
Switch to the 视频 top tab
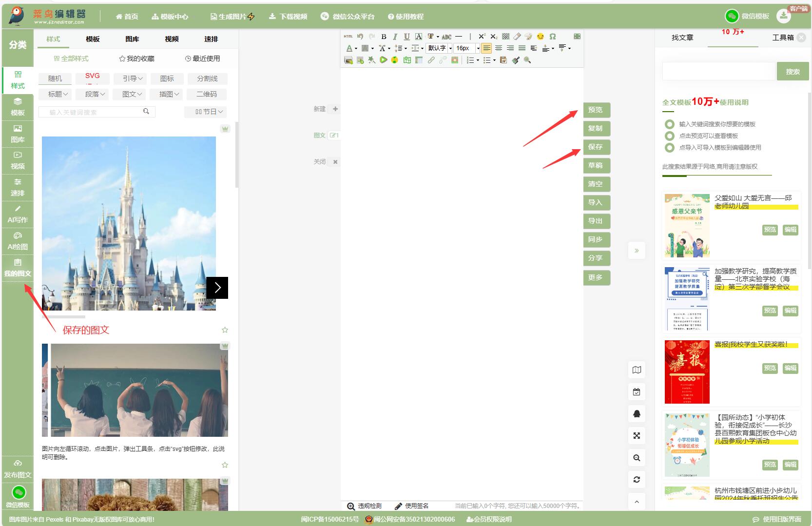tap(172, 39)
